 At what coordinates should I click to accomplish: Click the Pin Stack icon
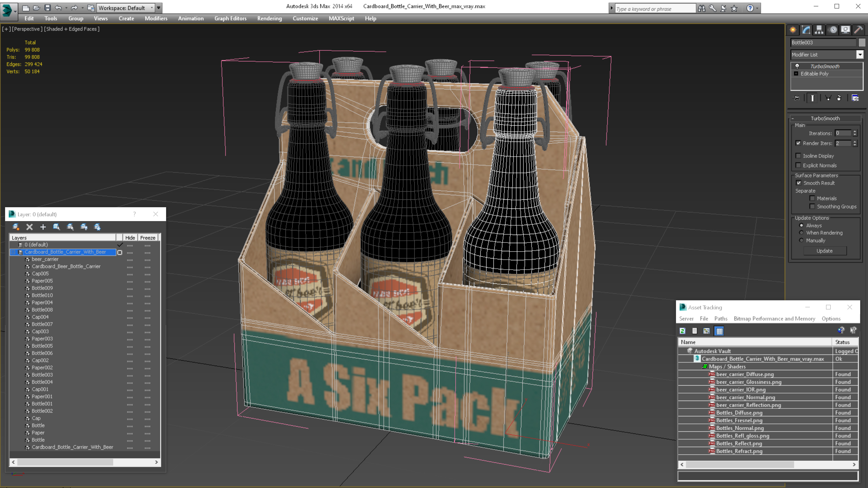coord(797,98)
